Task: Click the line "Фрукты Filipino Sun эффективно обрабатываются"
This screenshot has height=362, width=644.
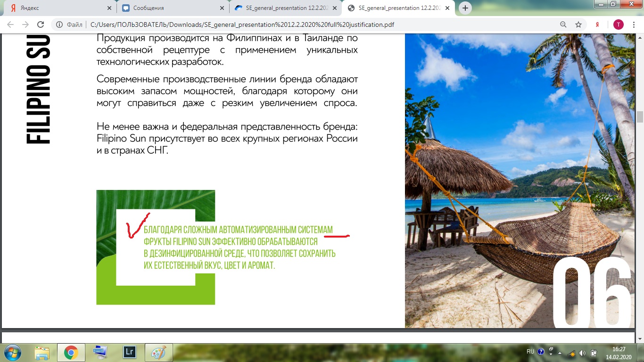Action: click(x=231, y=242)
